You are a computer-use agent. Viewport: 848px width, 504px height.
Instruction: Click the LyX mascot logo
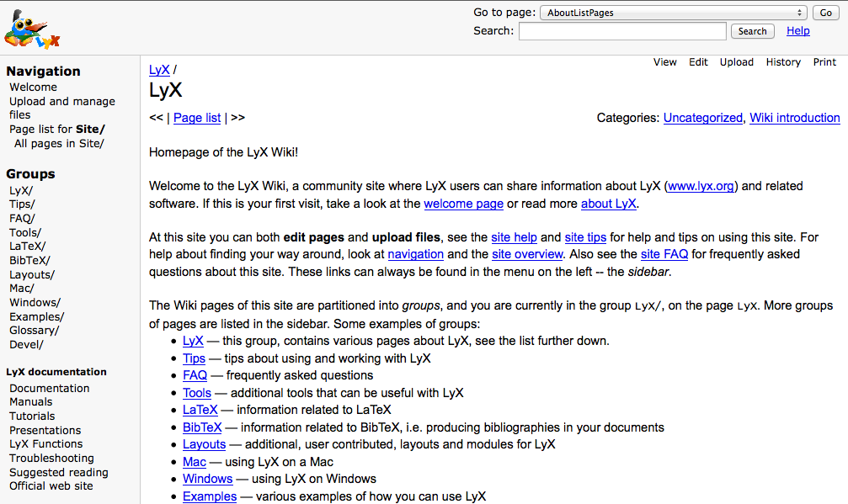tap(32, 29)
